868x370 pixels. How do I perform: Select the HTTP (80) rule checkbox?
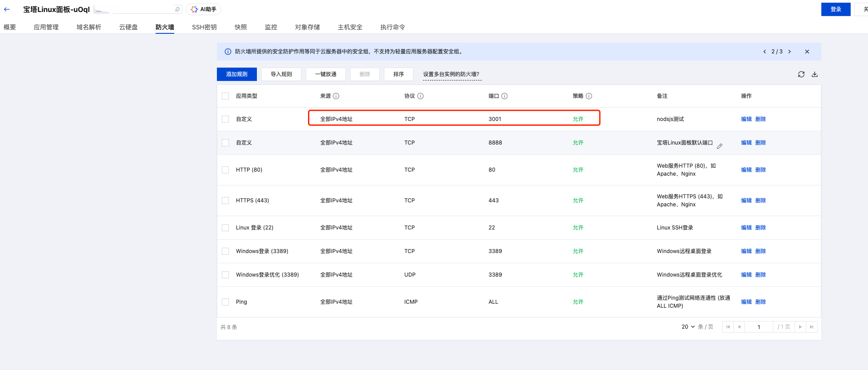[x=225, y=170]
